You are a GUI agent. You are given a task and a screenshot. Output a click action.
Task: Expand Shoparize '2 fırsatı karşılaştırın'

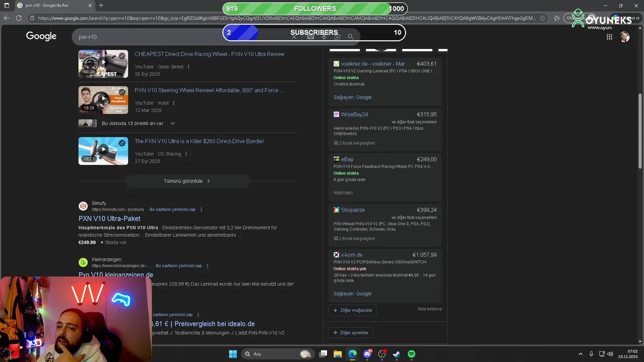coord(354,239)
